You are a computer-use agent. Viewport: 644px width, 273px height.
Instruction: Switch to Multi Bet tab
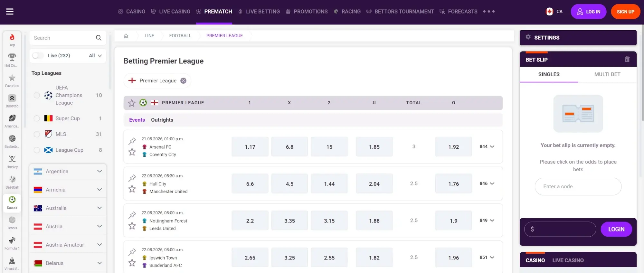[x=607, y=74]
